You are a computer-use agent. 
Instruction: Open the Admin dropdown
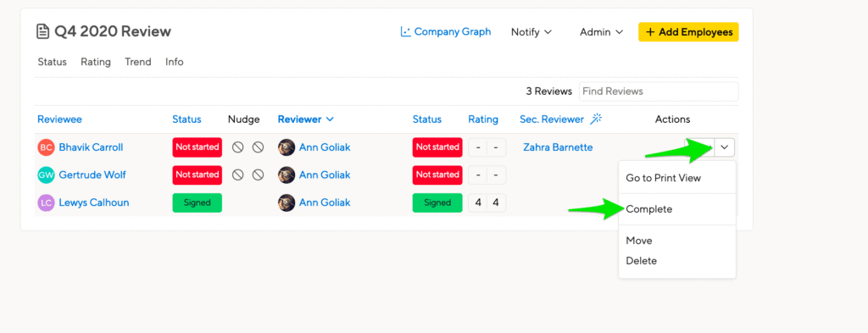click(602, 32)
